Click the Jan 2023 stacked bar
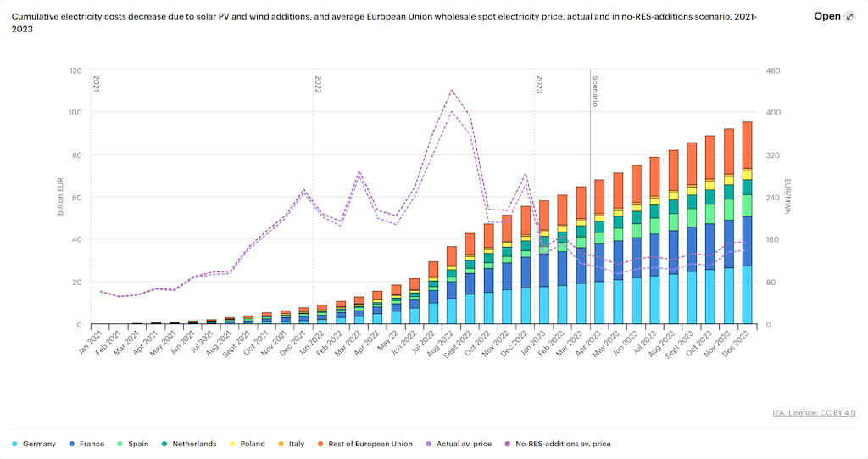The width and height of the screenshot is (868, 459). [544, 262]
